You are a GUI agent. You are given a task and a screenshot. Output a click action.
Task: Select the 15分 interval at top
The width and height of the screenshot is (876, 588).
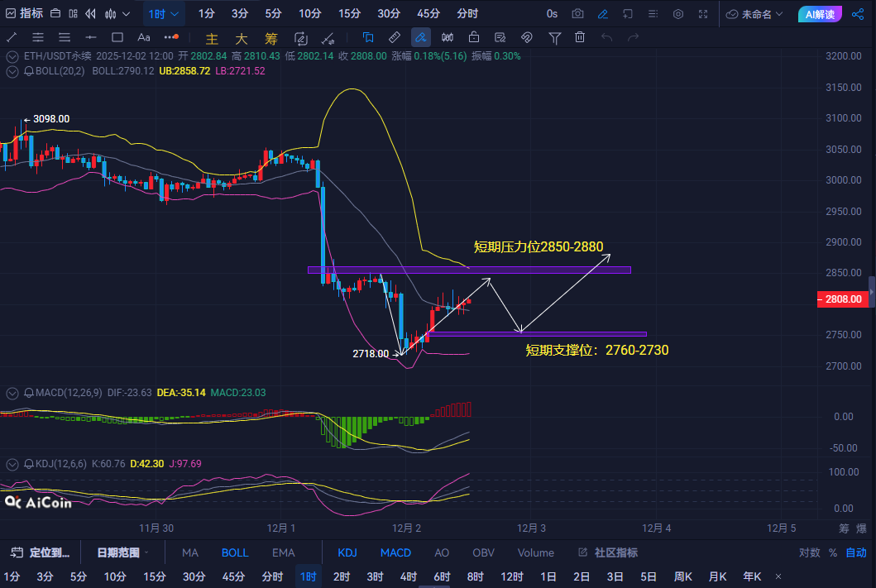click(x=349, y=14)
